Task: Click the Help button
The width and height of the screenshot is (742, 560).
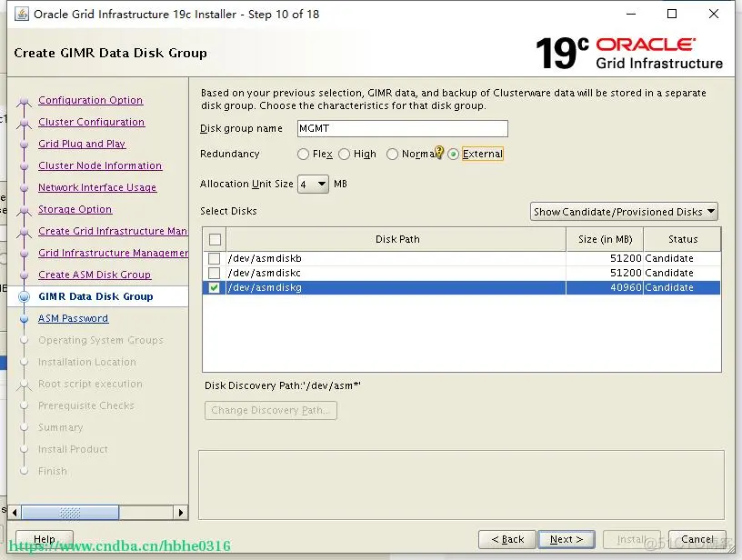Action: 45,539
